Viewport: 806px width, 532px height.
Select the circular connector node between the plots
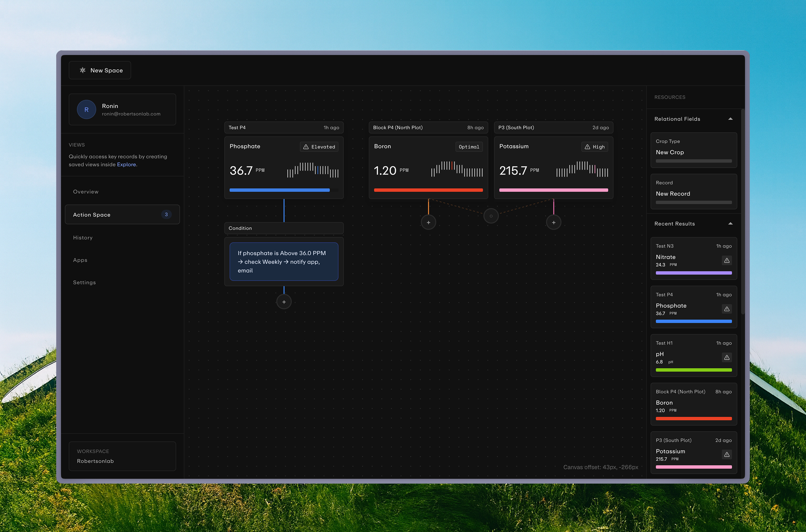pyautogui.click(x=491, y=215)
